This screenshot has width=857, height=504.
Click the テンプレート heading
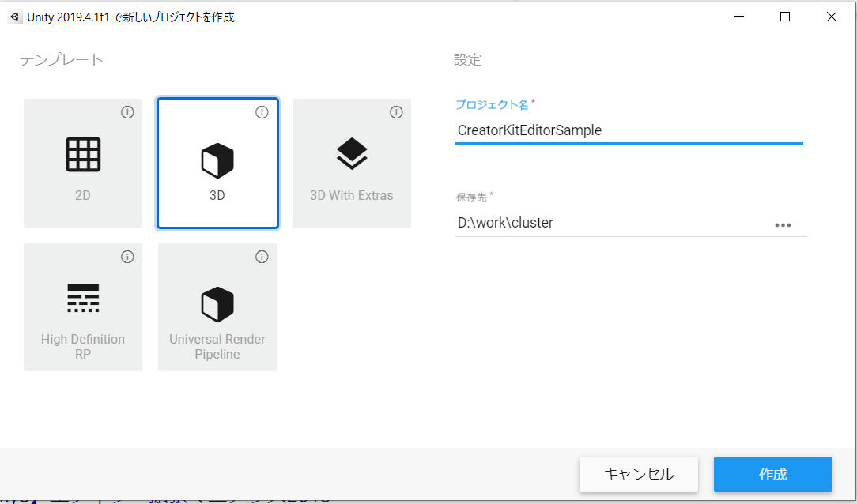click(x=61, y=59)
